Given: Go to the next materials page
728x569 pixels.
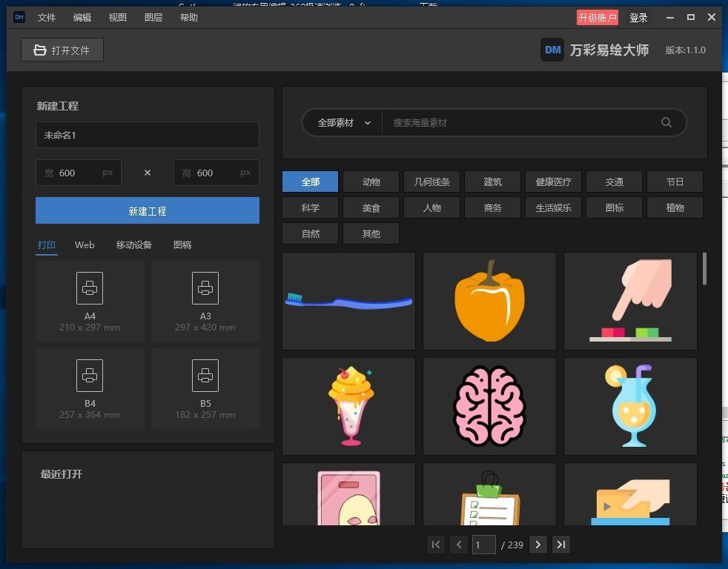Looking at the screenshot, I should pyautogui.click(x=537, y=545).
